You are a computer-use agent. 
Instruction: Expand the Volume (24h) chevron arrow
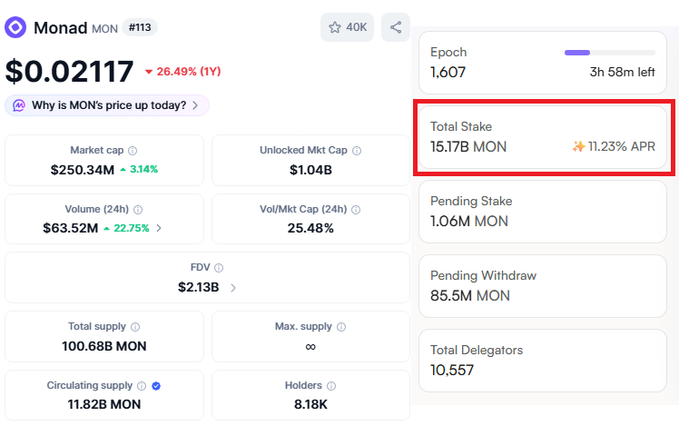159,228
